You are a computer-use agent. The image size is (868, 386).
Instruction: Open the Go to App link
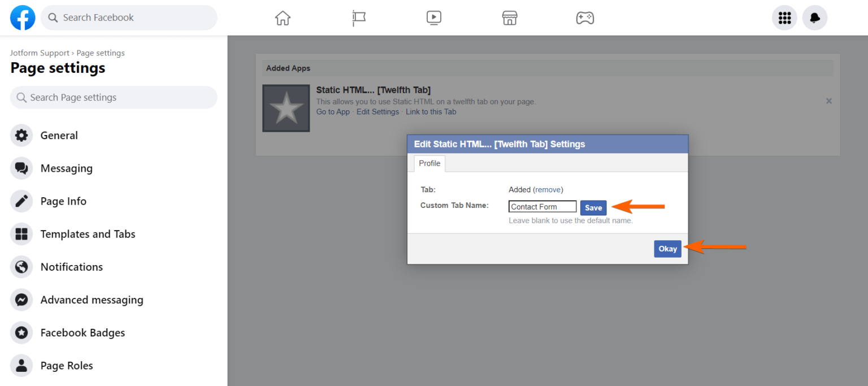tap(333, 111)
